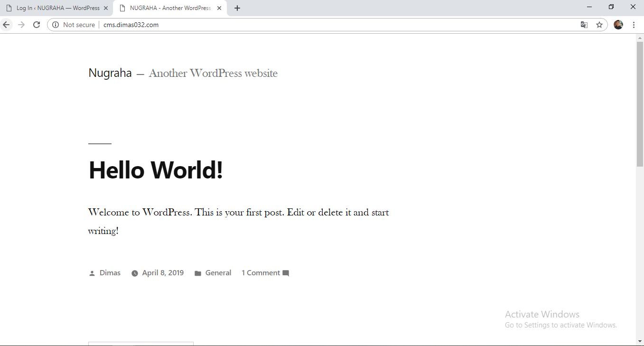Click the Welcome to WordPress paragraph text
The image size is (644, 346).
click(238, 222)
